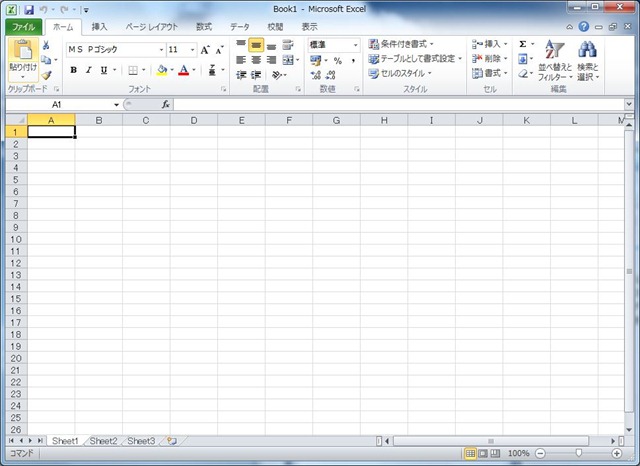Click the increase decimal icon
640x466 pixels.
point(316,75)
